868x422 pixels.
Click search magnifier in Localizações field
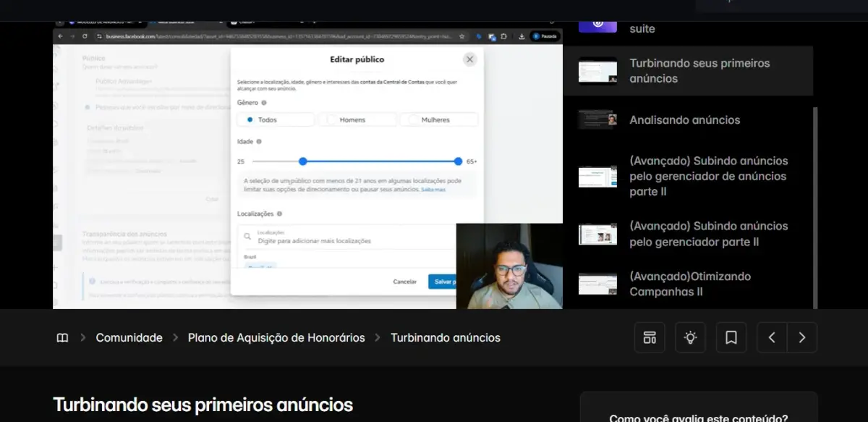coord(247,237)
